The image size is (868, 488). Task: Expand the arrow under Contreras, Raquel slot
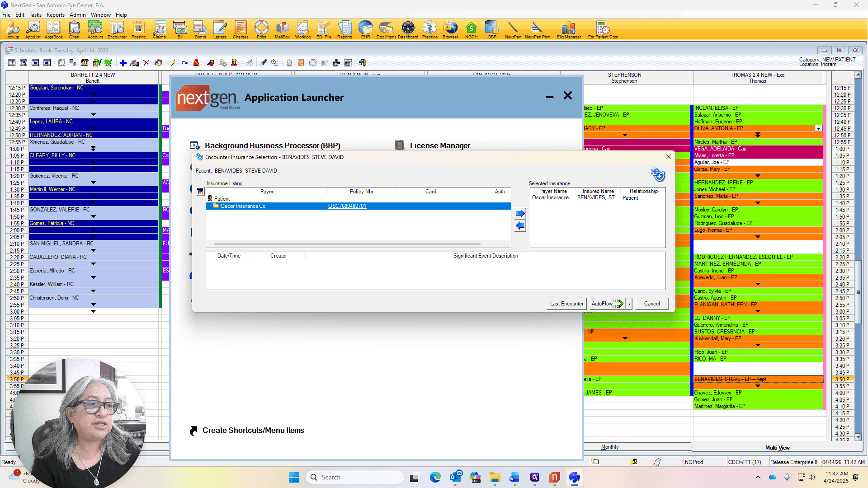[93, 115]
